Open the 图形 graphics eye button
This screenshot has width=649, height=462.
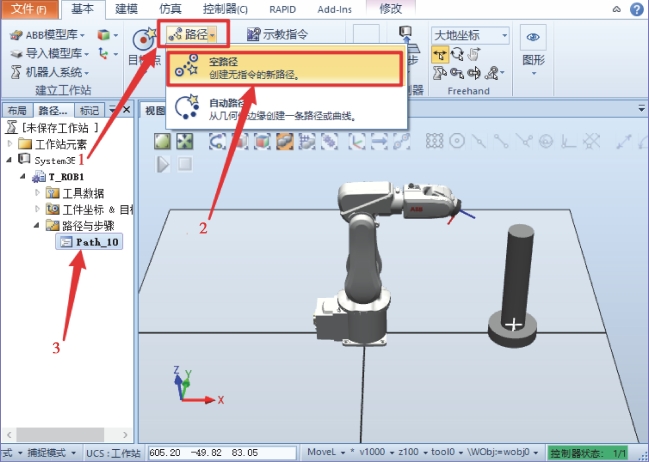pos(533,37)
